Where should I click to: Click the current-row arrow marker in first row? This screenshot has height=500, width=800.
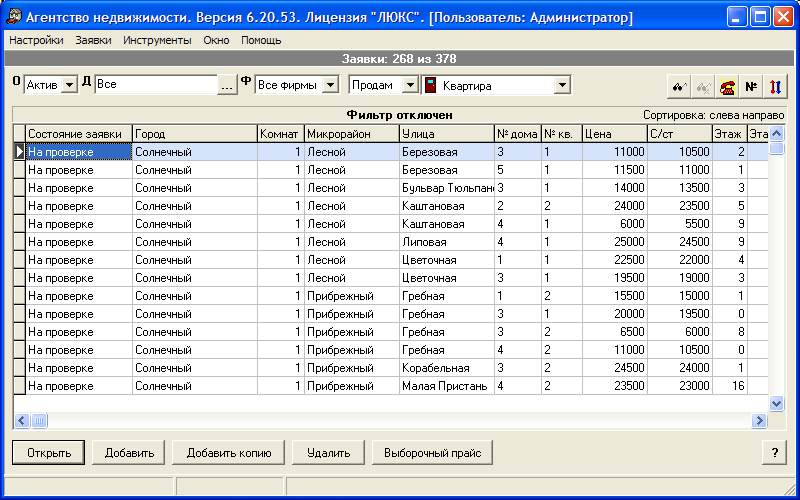(x=19, y=152)
